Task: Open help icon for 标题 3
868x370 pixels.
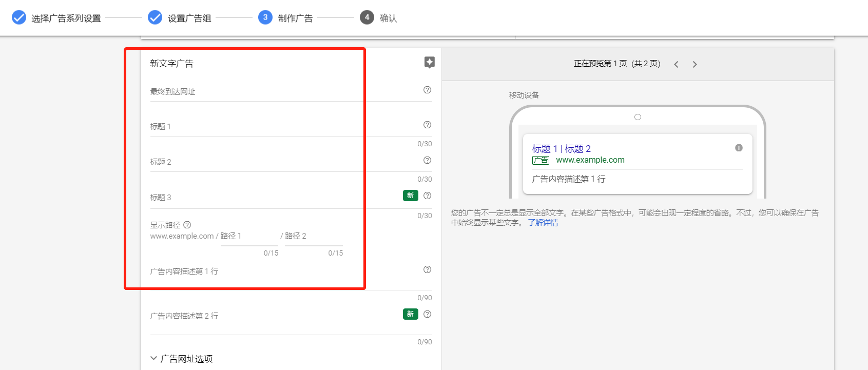Action: click(x=427, y=196)
